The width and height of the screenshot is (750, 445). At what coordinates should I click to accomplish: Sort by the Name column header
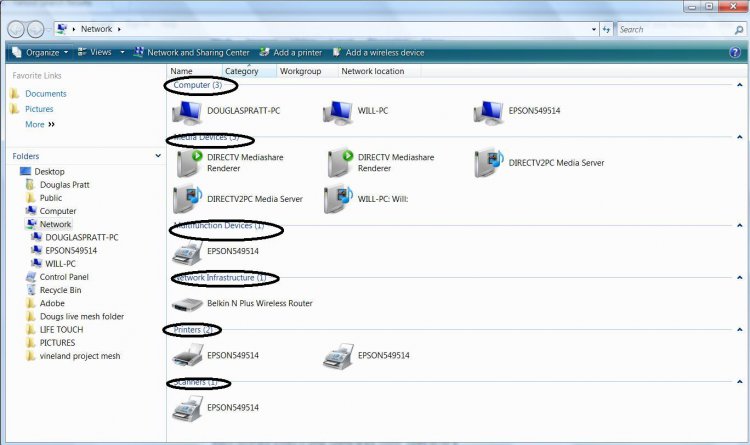point(195,71)
